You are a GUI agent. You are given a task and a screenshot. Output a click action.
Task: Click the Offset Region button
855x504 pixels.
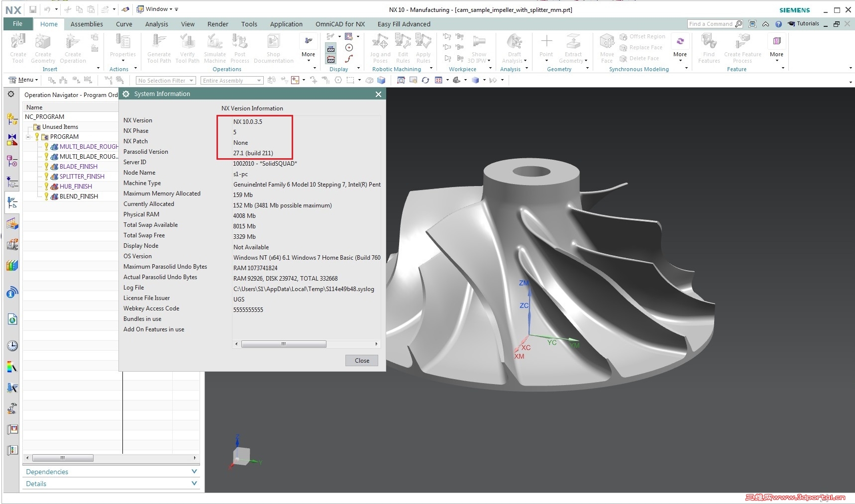tap(642, 36)
